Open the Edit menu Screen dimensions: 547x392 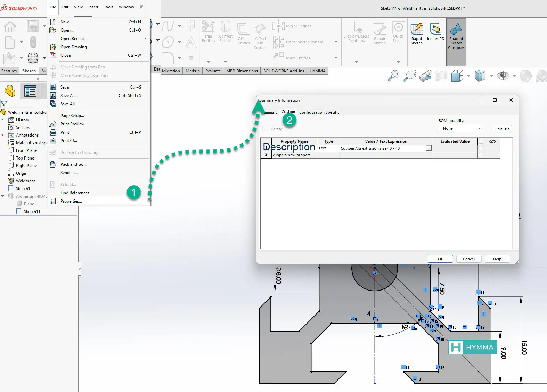65,7
